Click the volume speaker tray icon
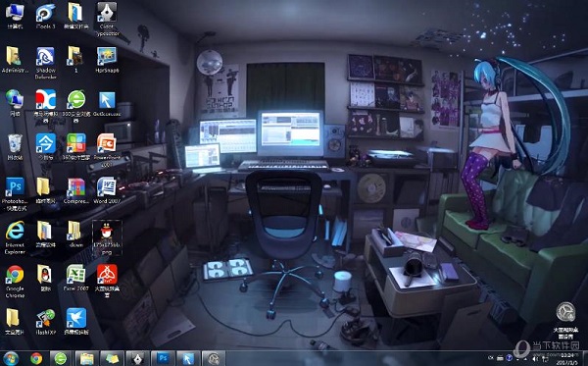The height and width of the screenshot is (366, 588). 535,358
